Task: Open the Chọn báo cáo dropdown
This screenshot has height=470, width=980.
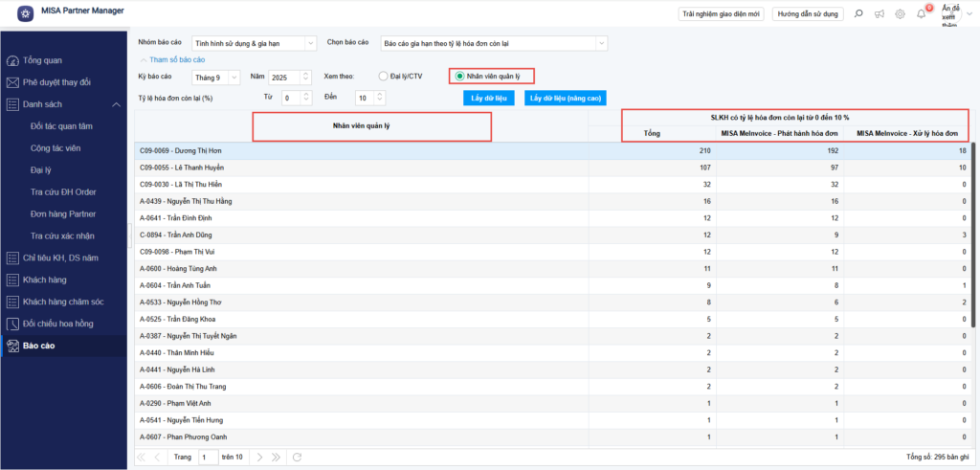Action: [x=600, y=43]
